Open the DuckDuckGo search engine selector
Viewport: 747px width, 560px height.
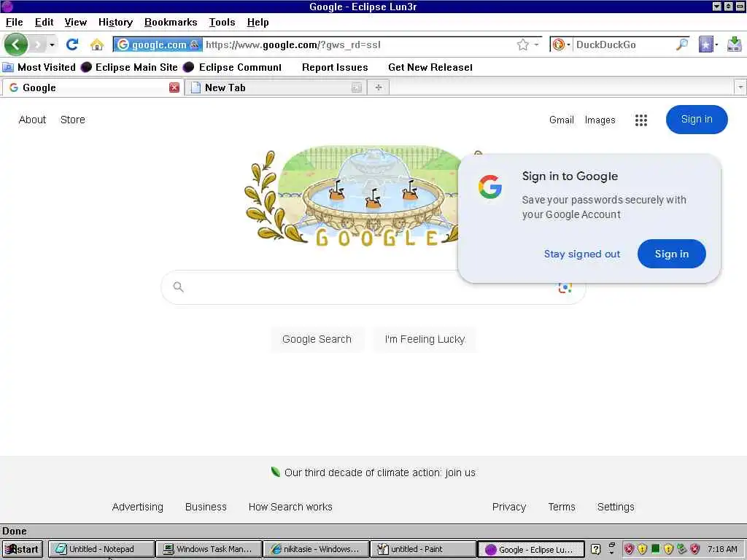click(561, 44)
